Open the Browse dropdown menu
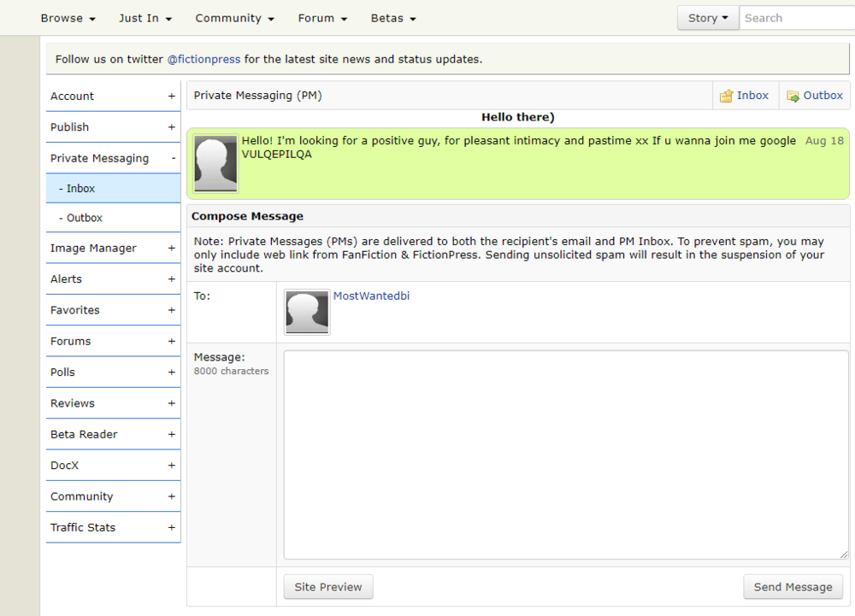Screen dimensions: 855x616 pyautogui.click(x=68, y=18)
